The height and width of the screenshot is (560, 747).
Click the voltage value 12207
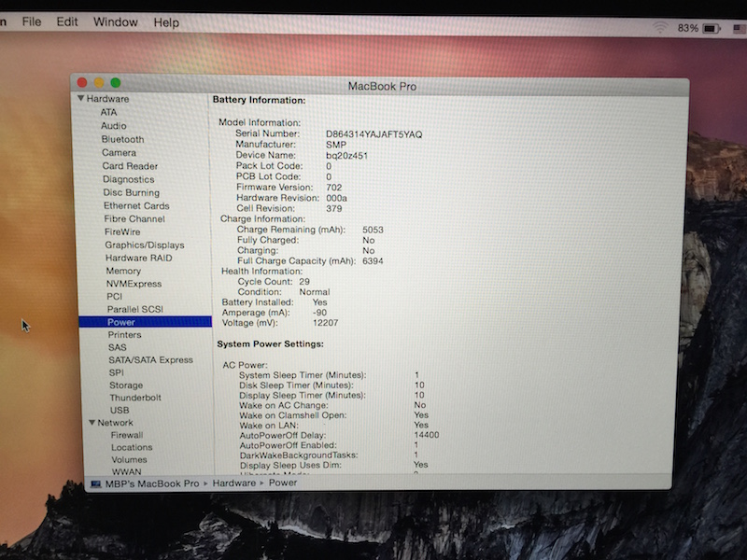coord(325,323)
